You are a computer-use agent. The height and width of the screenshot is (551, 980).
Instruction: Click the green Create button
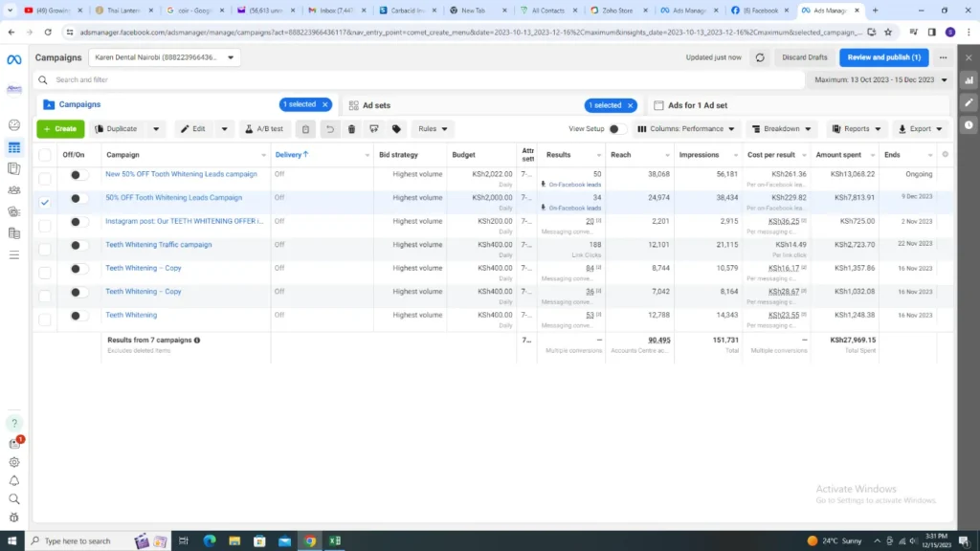pyautogui.click(x=60, y=129)
